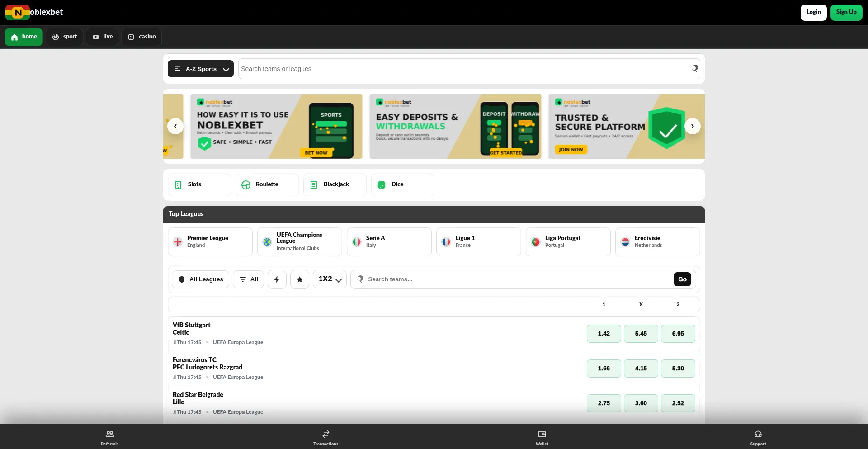Screen dimensions: 868x449
Task: Pick draw odds 5.45 Stuttgart vs Celtic
Action: click(641, 334)
